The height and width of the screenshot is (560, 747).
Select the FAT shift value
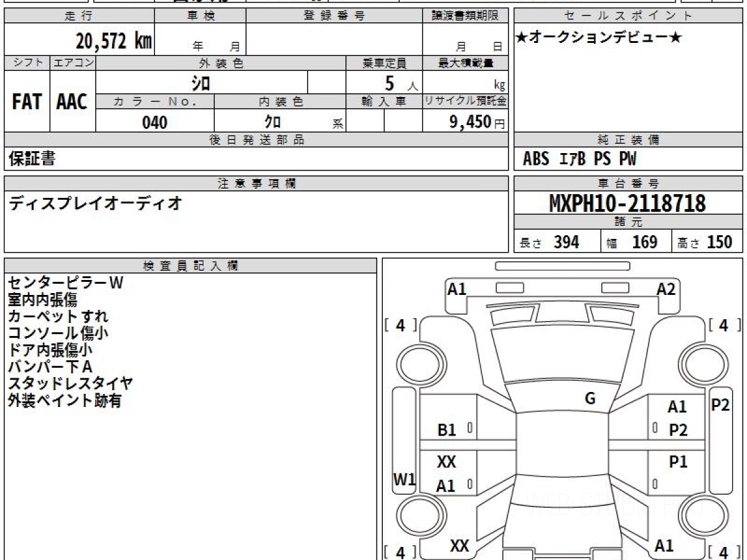point(27,102)
